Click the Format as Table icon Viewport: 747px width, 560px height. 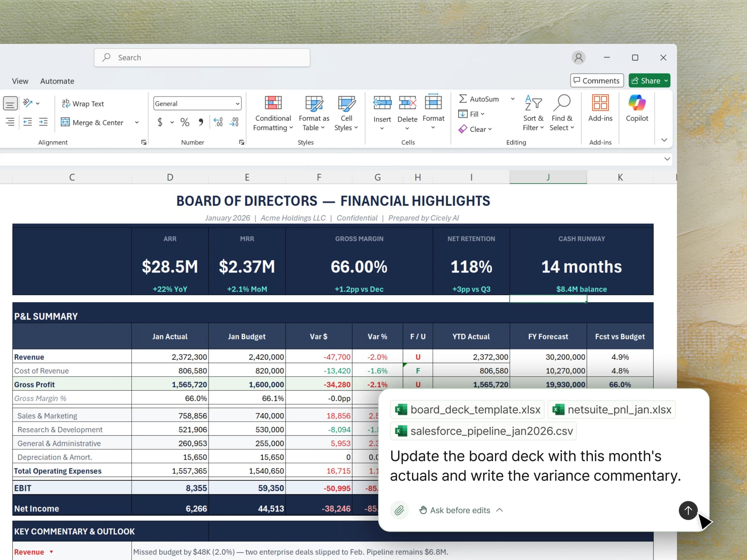[314, 103]
